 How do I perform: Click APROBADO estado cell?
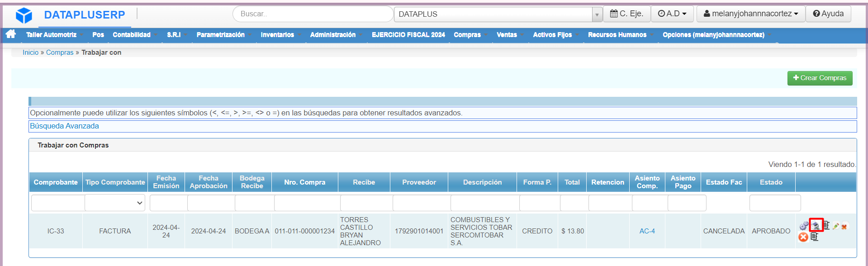(x=771, y=231)
